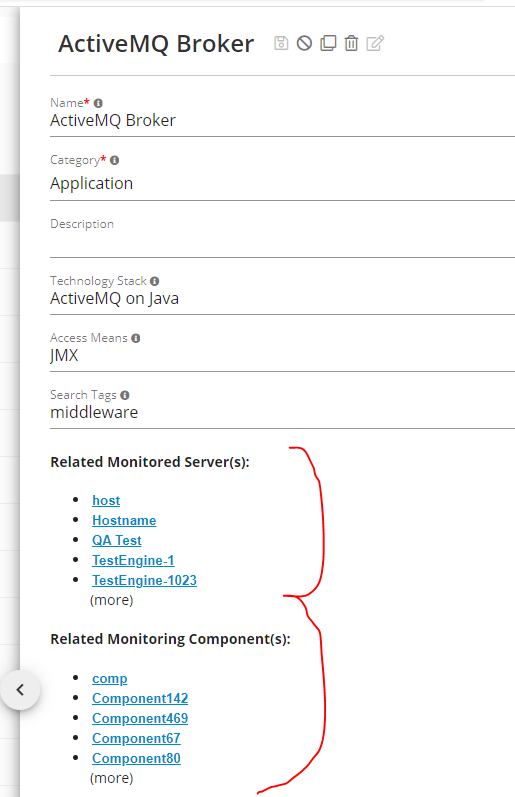
Task: Click info icon beside Technology Stack
Action: pos(155,281)
